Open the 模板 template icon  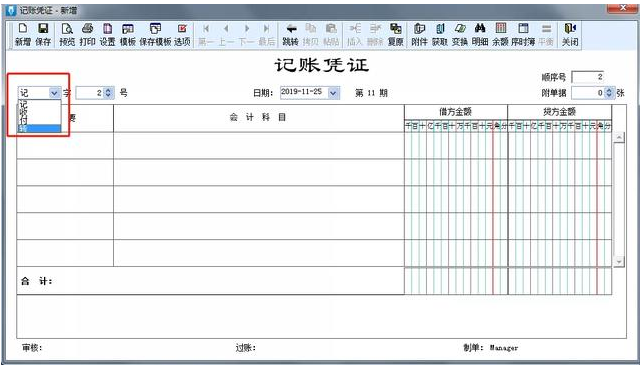coord(128,34)
